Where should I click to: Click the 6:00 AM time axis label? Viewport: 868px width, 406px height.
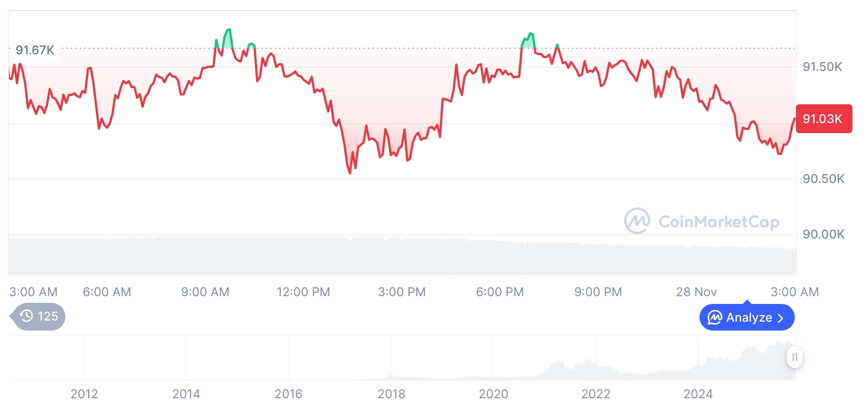(107, 292)
